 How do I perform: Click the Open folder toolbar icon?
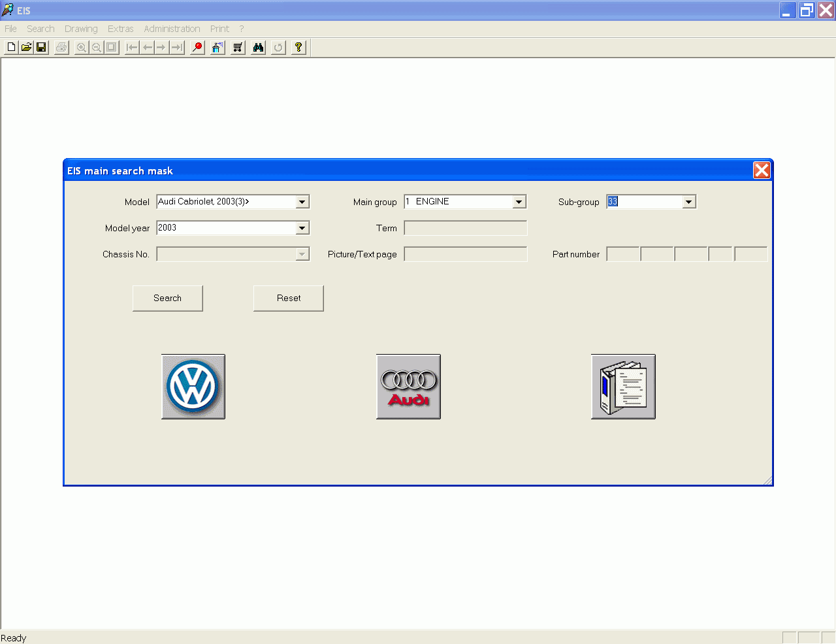pos(26,47)
